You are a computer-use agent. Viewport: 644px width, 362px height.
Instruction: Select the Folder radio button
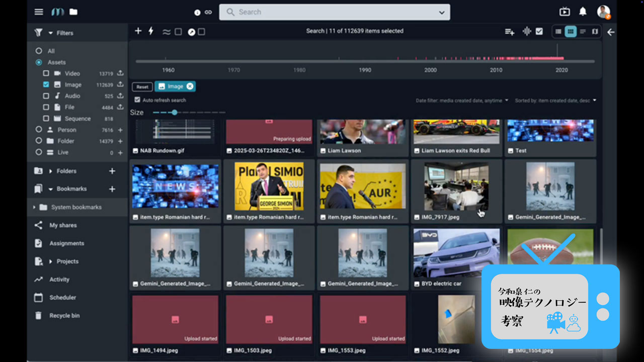click(x=39, y=141)
